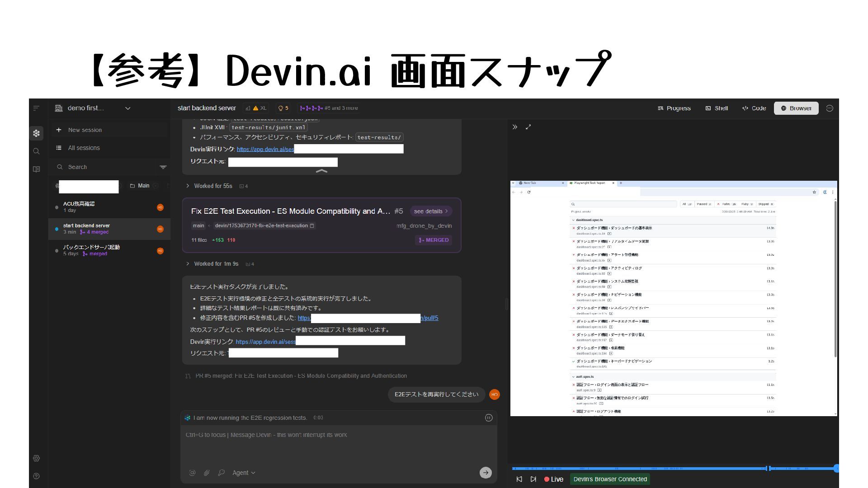Open pull requests badge #5 and 3 more
Screen dimensions: 868x488
click(329, 108)
